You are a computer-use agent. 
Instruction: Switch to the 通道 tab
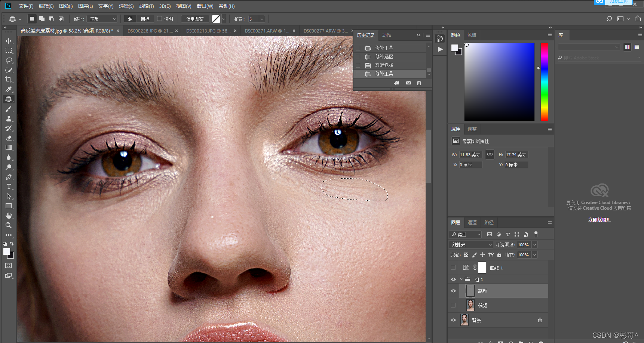tap(472, 222)
